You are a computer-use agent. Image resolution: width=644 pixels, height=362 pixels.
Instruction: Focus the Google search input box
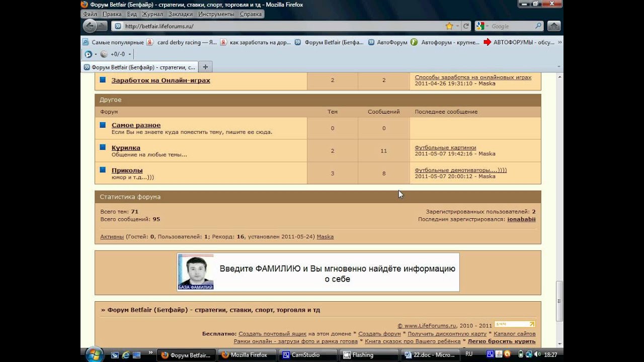(x=511, y=26)
